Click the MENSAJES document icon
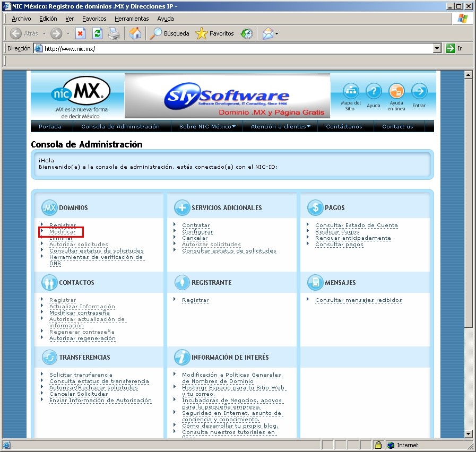The width and height of the screenshot is (476, 452). (315, 282)
